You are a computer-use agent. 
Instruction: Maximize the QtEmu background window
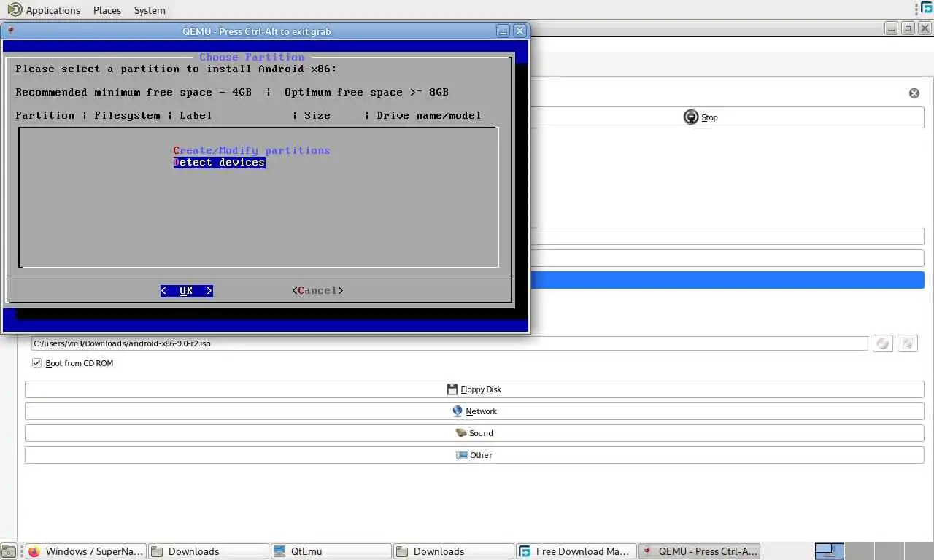coord(908,28)
